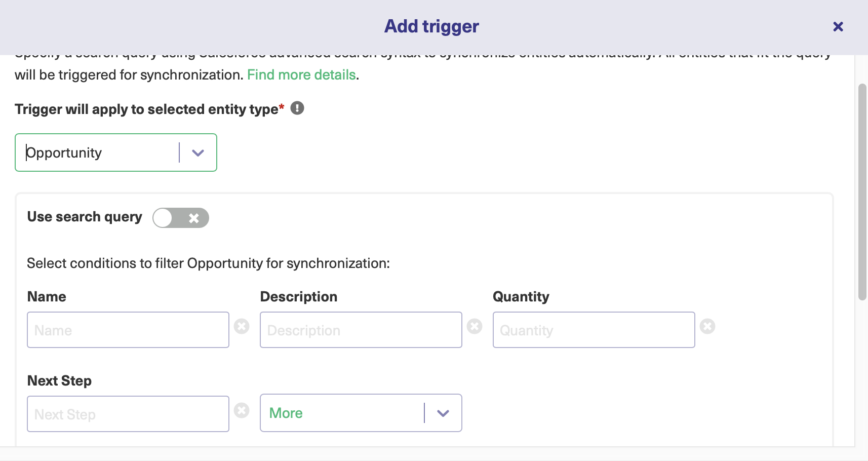
Task: Open the Find more details link
Action: pyautogui.click(x=301, y=75)
